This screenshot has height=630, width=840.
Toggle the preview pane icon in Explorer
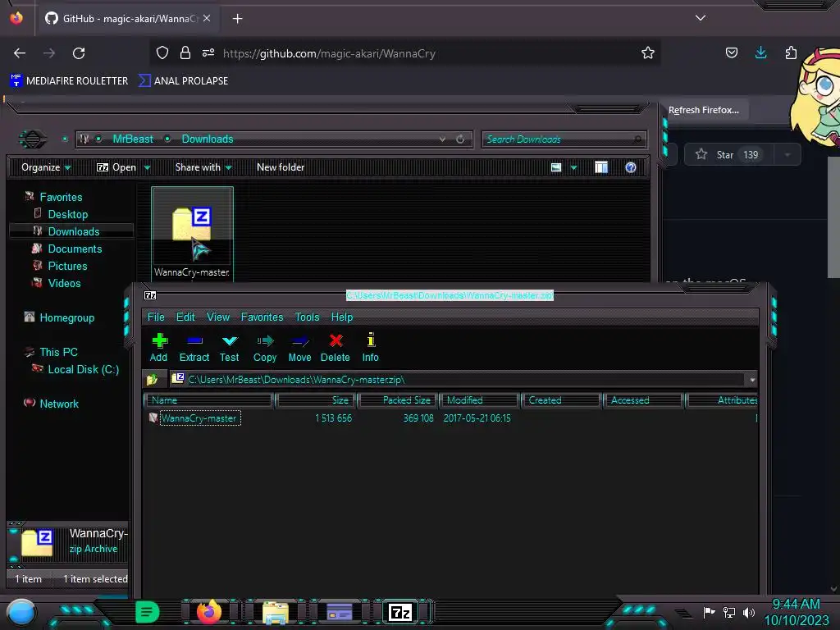(x=601, y=167)
